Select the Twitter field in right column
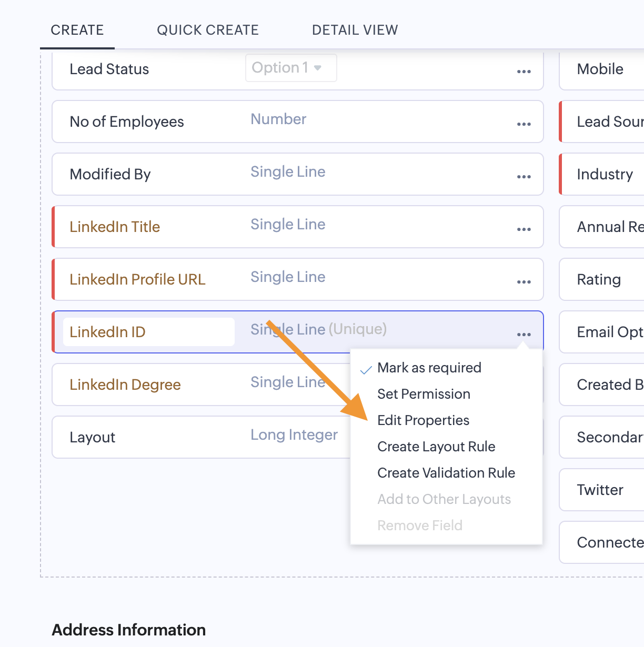The width and height of the screenshot is (644, 647). click(602, 490)
